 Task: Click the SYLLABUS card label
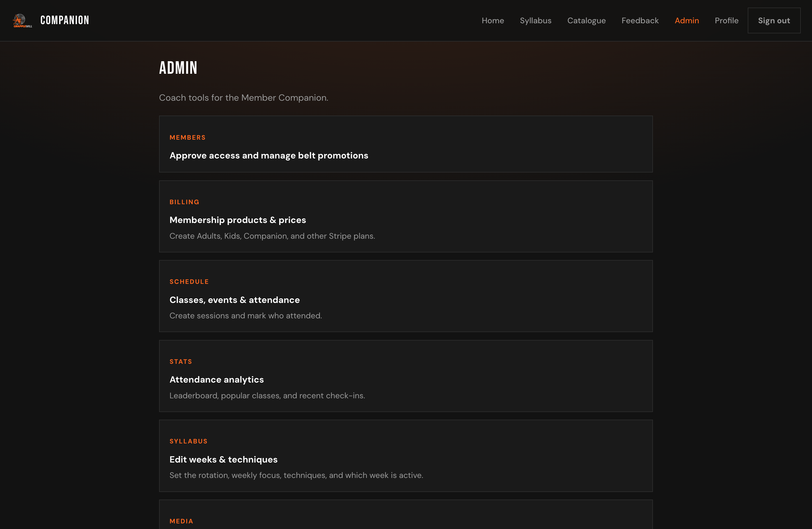tap(188, 441)
